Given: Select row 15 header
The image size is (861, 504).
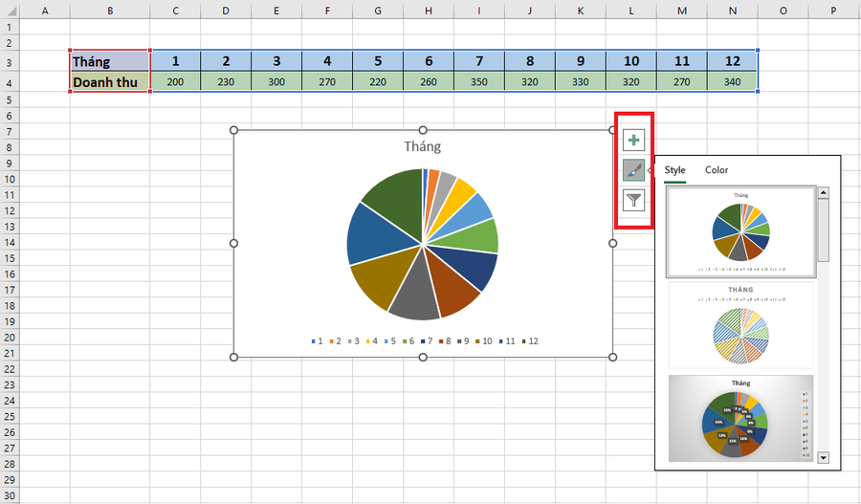Looking at the screenshot, I should 10,258.
